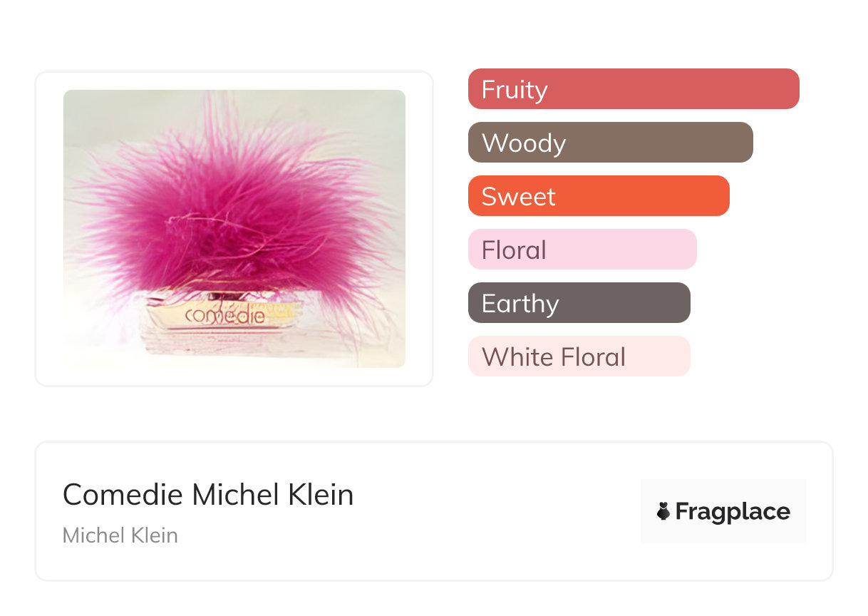Click the 'Earthy' text label
This screenshot has width=868, height=616.
(520, 304)
